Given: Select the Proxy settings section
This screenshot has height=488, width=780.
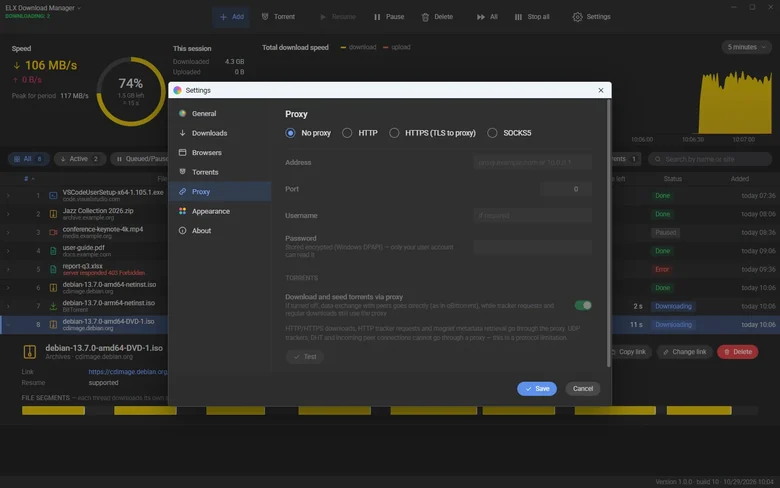Looking at the screenshot, I should pyautogui.click(x=219, y=192).
